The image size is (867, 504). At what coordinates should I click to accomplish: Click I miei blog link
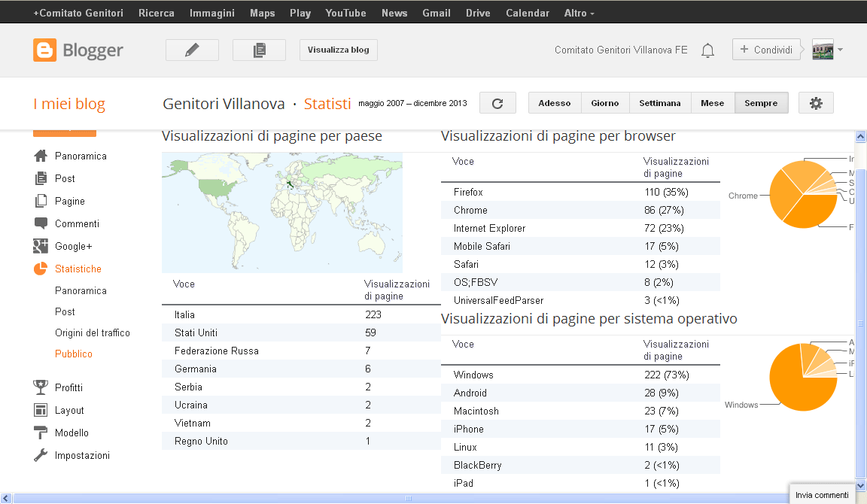click(x=69, y=104)
